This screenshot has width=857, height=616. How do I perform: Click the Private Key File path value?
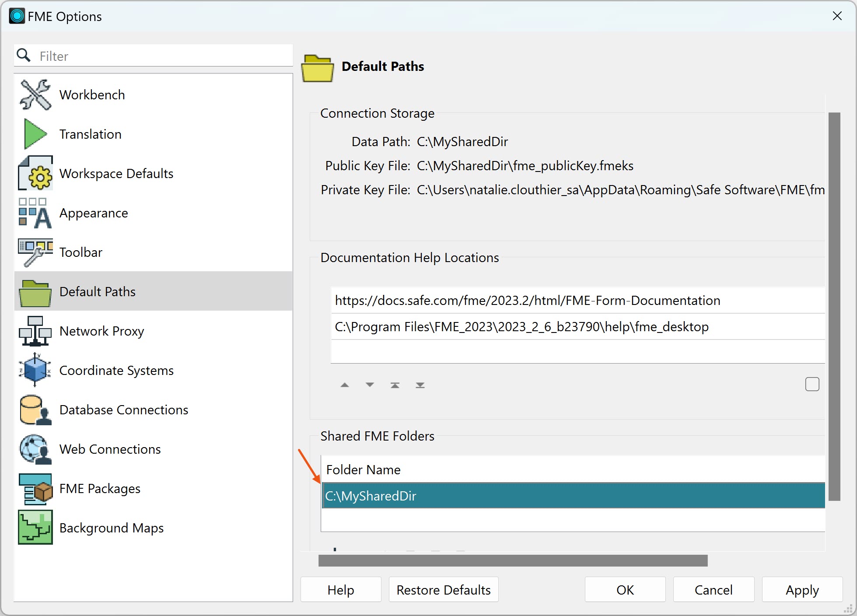point(621,190)
